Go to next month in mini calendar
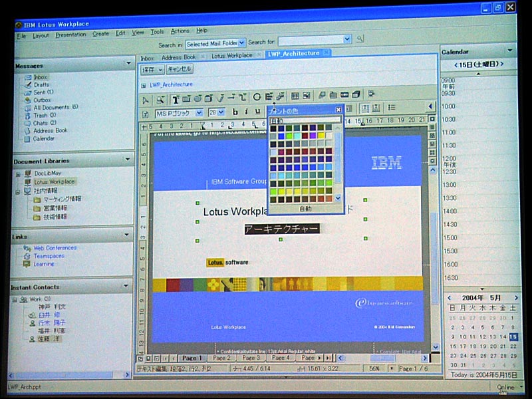 pos(516,298)
